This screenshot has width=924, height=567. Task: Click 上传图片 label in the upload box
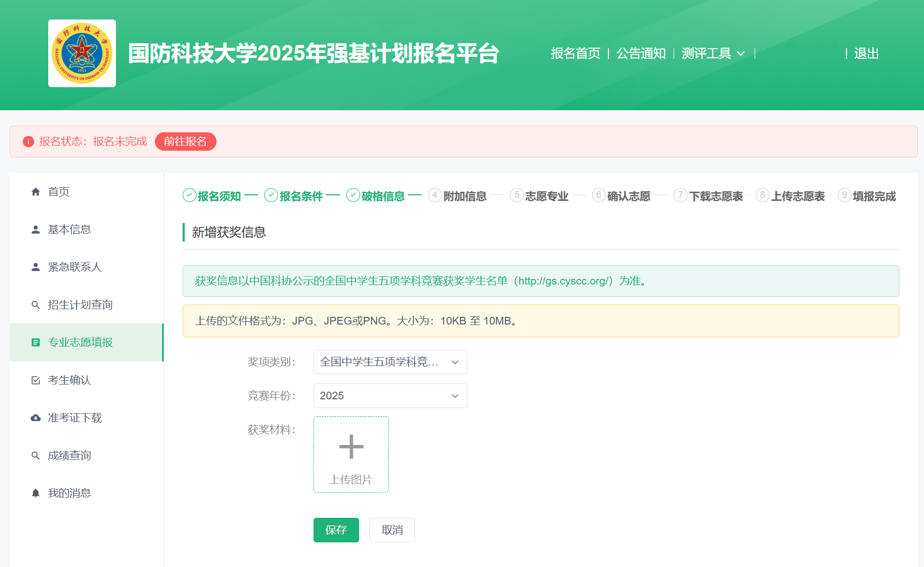click(x=351, y=480)
